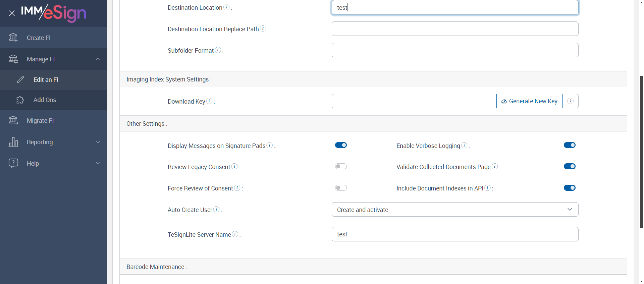Open the Add-Ons page
Viewport: 644px width, 284px height.
pyautogui.click(x=45, y=100)
